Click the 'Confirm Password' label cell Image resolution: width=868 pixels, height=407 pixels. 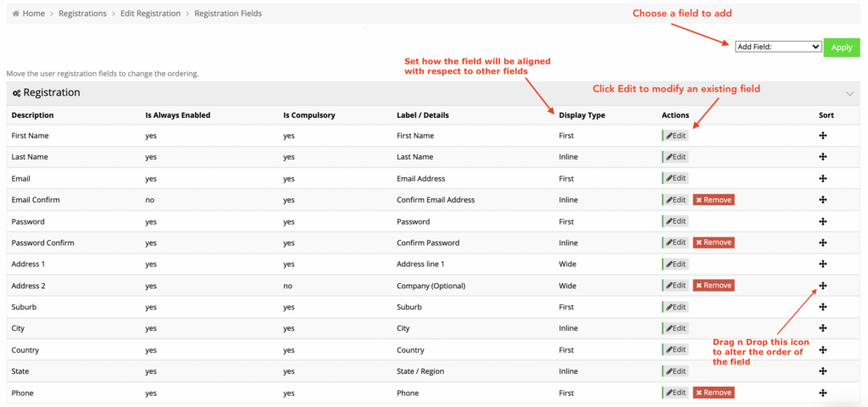point(428,243)
